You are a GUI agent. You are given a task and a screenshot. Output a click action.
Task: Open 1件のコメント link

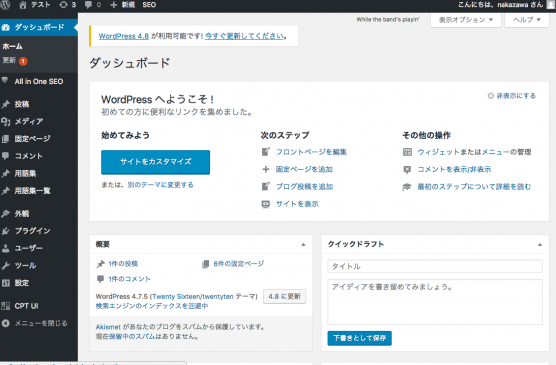(129, 279)
